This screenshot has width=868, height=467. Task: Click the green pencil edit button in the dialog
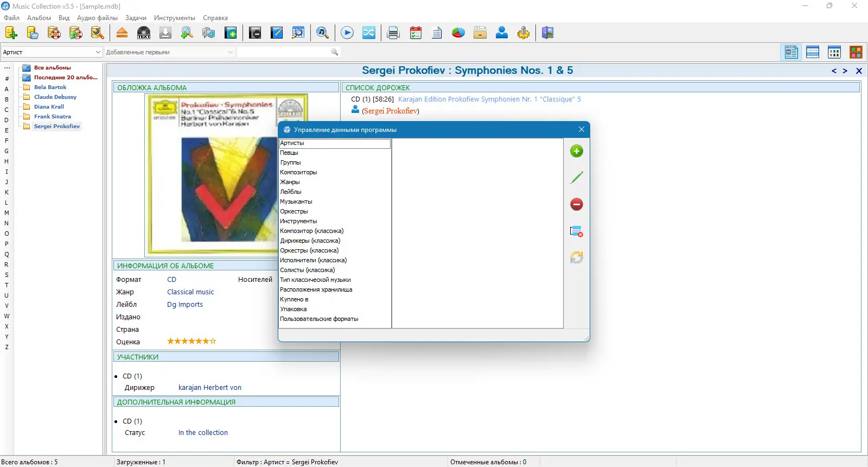(577, 178)
